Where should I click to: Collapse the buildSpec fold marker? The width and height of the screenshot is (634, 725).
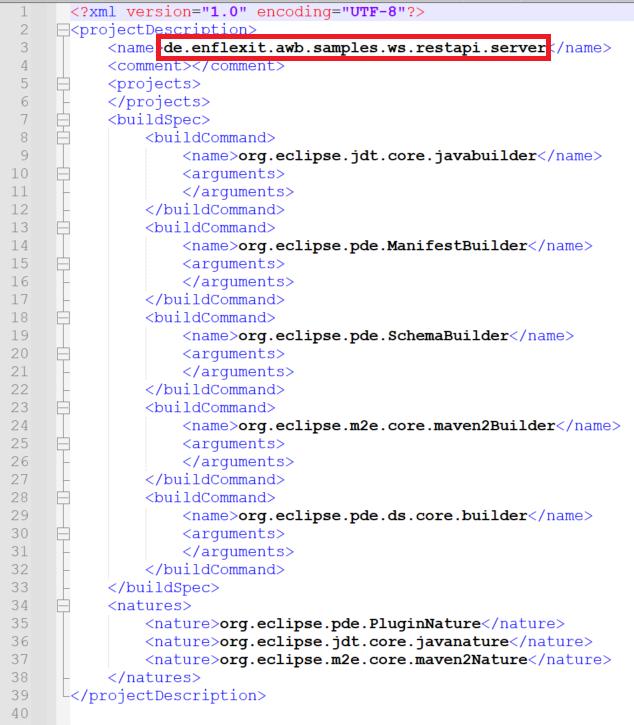[x=64, y=120]
